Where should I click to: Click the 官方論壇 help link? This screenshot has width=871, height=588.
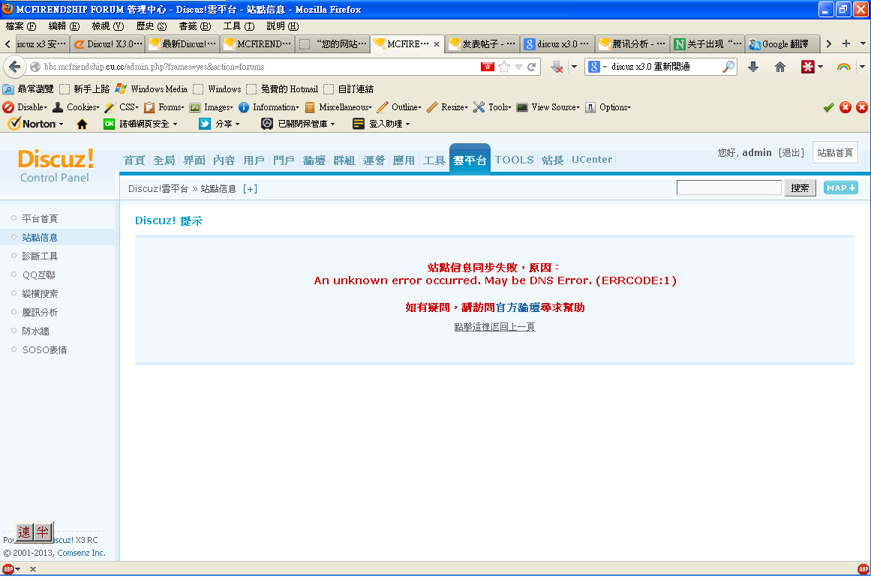pos(518,307)
